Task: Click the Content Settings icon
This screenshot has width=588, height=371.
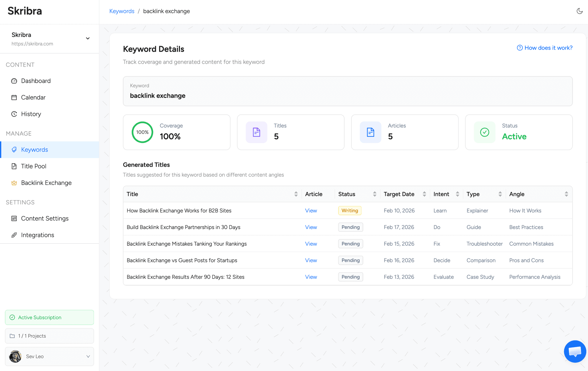Action: tap(14, 218)
